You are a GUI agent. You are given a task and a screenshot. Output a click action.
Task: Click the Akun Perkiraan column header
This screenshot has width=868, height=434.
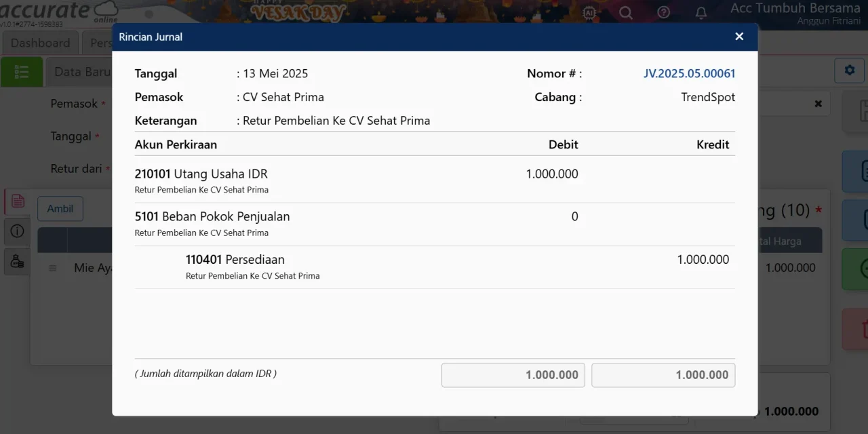pos(176,144)
